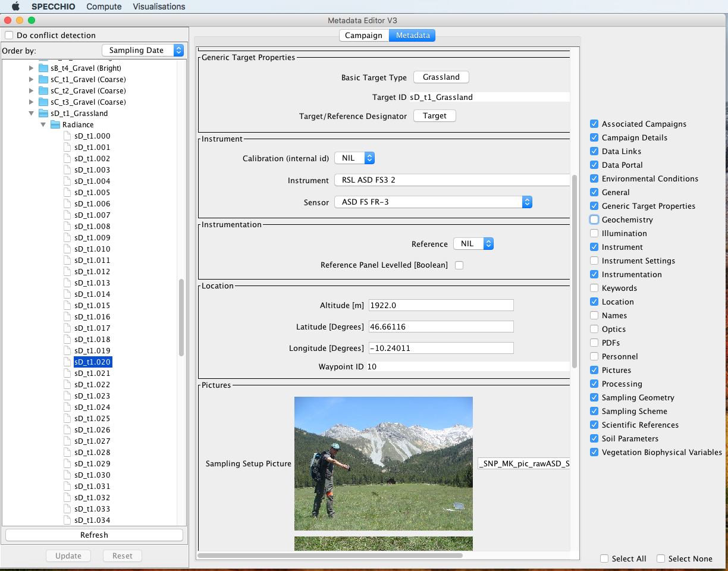The width and height of the screenshot is (728, 571).
Task: Select spectrum file sD_t1.021
Action: point(92,373)
